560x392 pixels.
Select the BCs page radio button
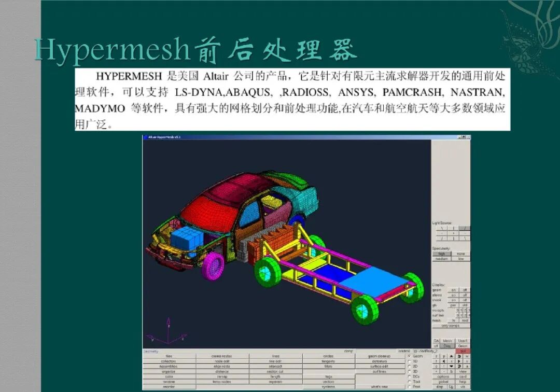409,376
